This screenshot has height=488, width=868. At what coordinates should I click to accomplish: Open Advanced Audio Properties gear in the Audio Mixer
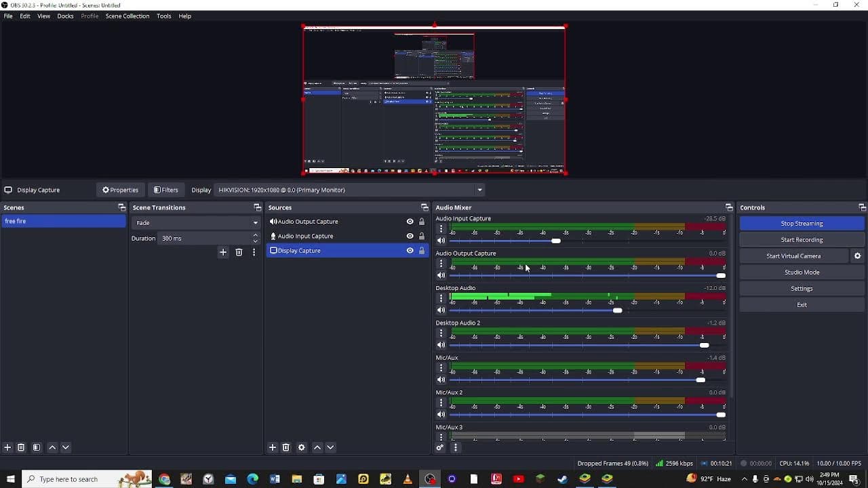(x=440, y=447)
